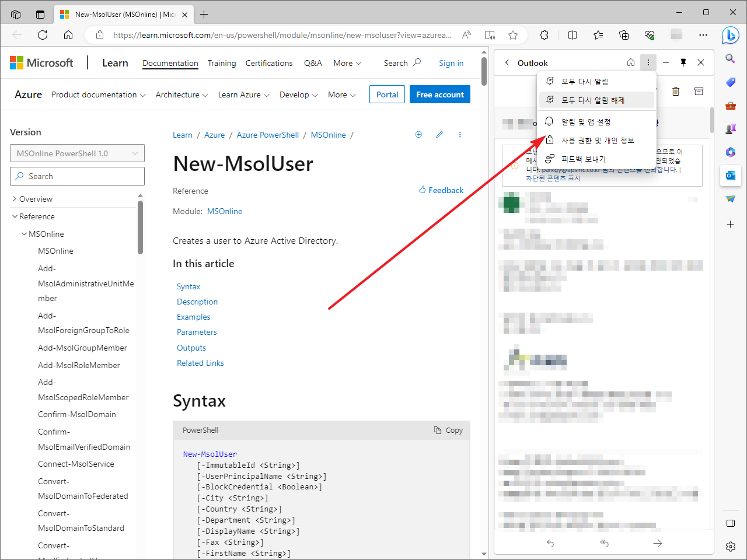Open Outlook icon in Edge sidebar
The width and height of the screenshot is (747, 560).
tap(730, 176)
